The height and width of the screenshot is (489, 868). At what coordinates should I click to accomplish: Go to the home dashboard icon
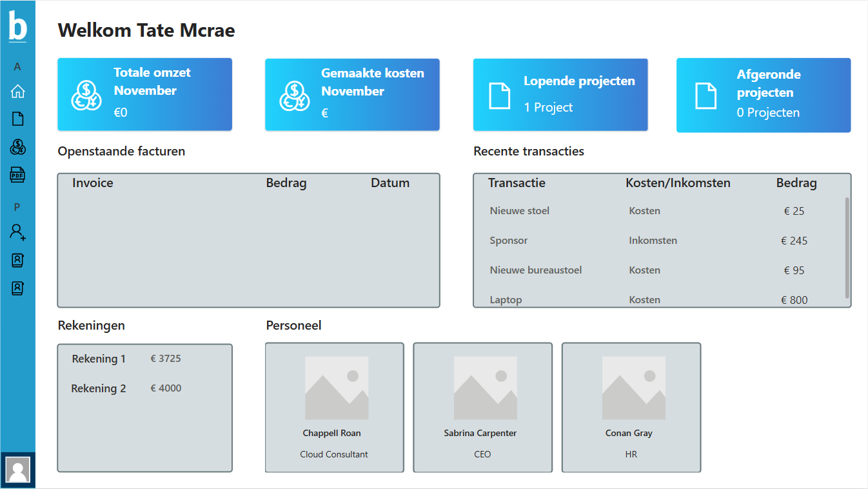[17, 92]
